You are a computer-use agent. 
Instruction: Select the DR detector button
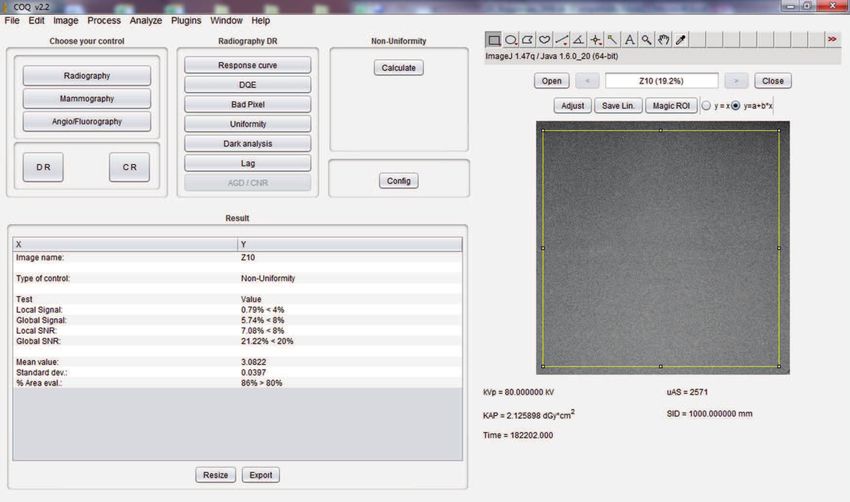tap(43, 167)
